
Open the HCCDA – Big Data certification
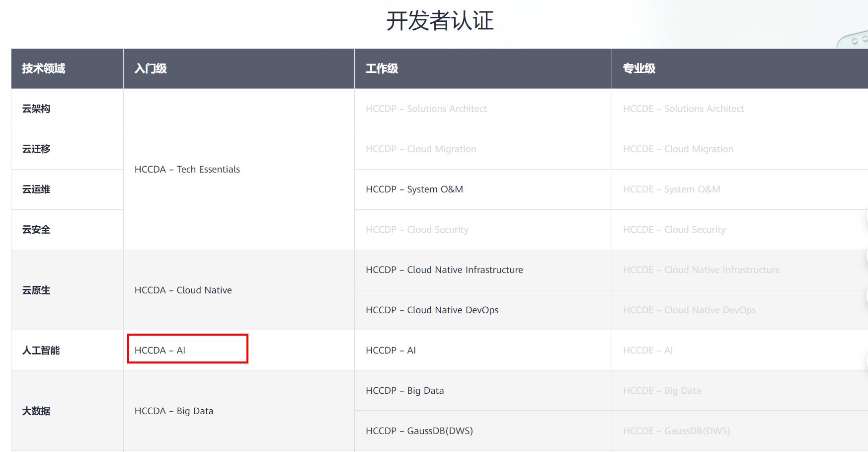pyautogui.click(x=174, y=411)
